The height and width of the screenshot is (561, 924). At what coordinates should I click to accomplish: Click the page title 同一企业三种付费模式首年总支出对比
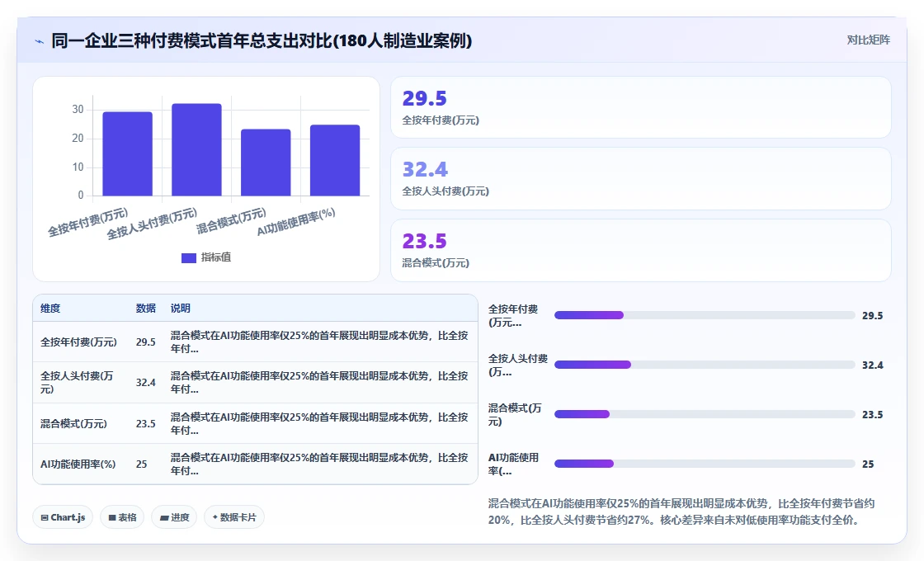click(262, 40)
